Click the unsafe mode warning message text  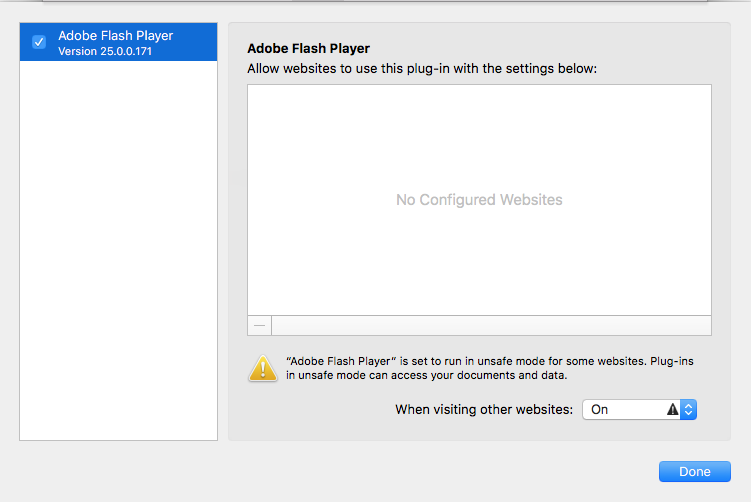(x=490, y=367)
